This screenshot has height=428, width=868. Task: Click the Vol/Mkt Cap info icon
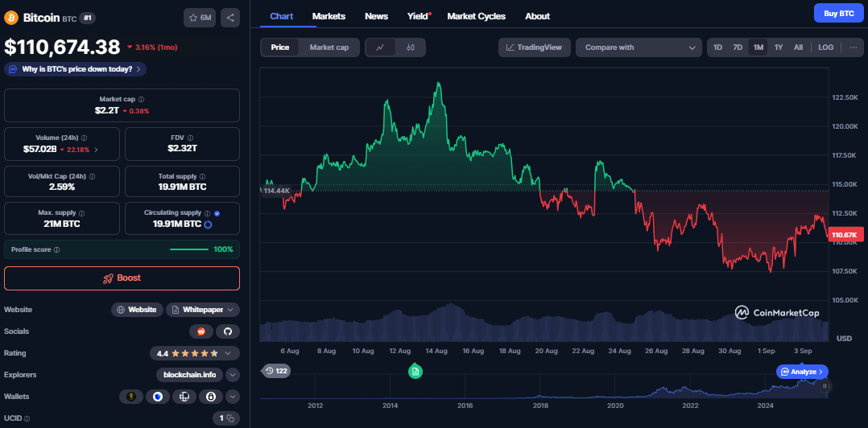[92, 176]
